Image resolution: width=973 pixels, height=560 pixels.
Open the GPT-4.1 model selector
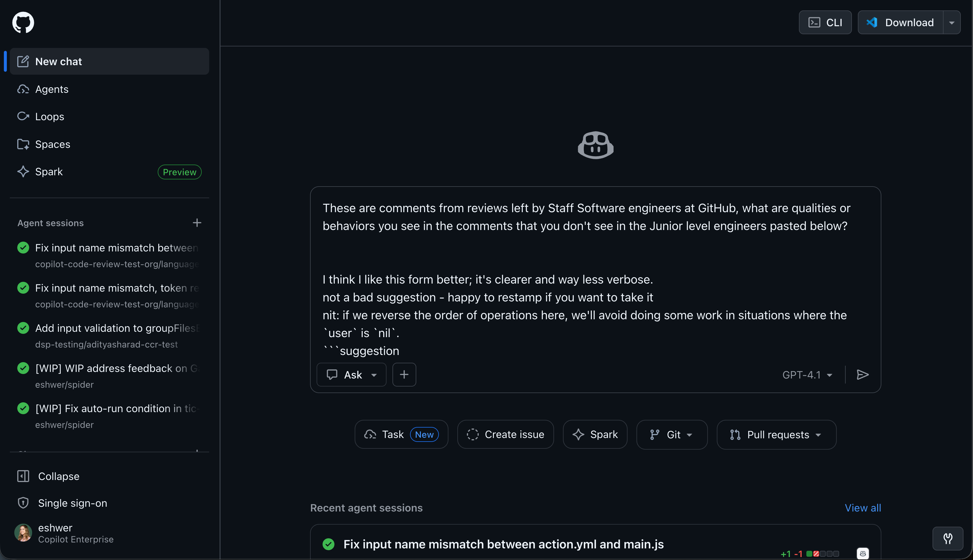tap(807, 375)
